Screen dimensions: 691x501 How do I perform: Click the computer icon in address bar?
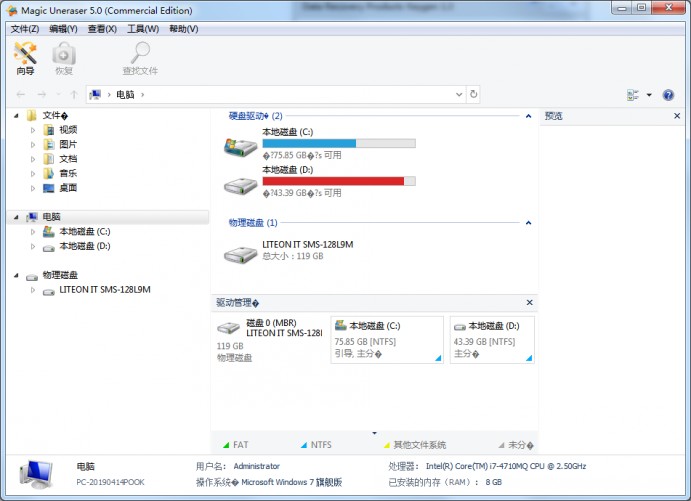(x=95, y=94)
